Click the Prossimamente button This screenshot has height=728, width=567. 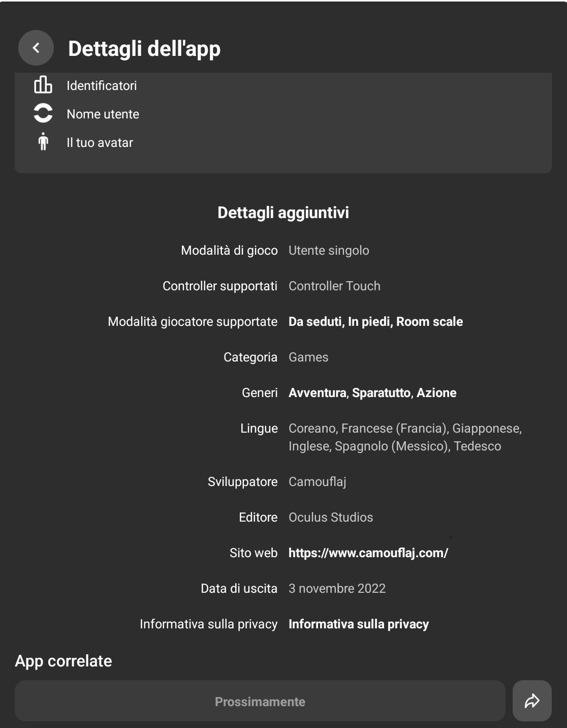click(x=260, y=701)
